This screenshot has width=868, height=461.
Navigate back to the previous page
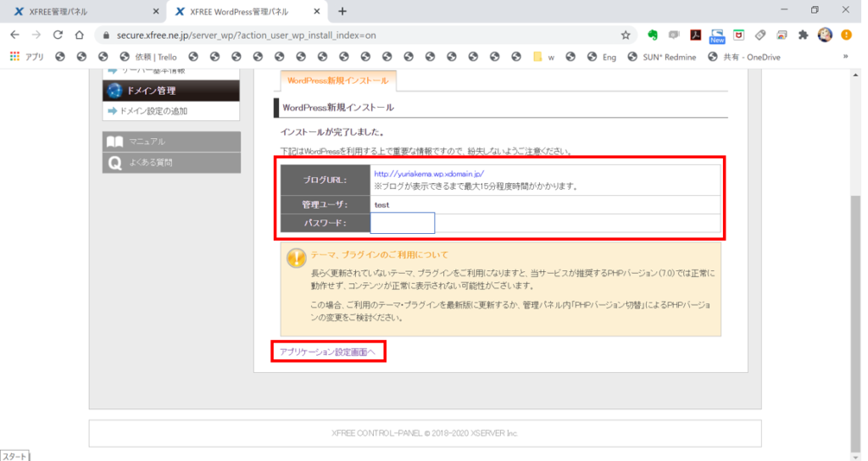tap(14, 36)
